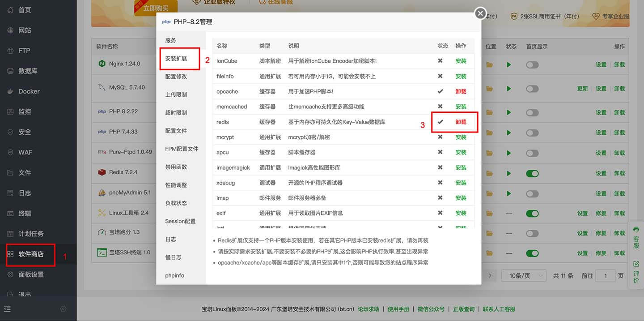Open the 首页 home icon in sidebar
This screenshot has width=644, height=321.
pos(11,10)
